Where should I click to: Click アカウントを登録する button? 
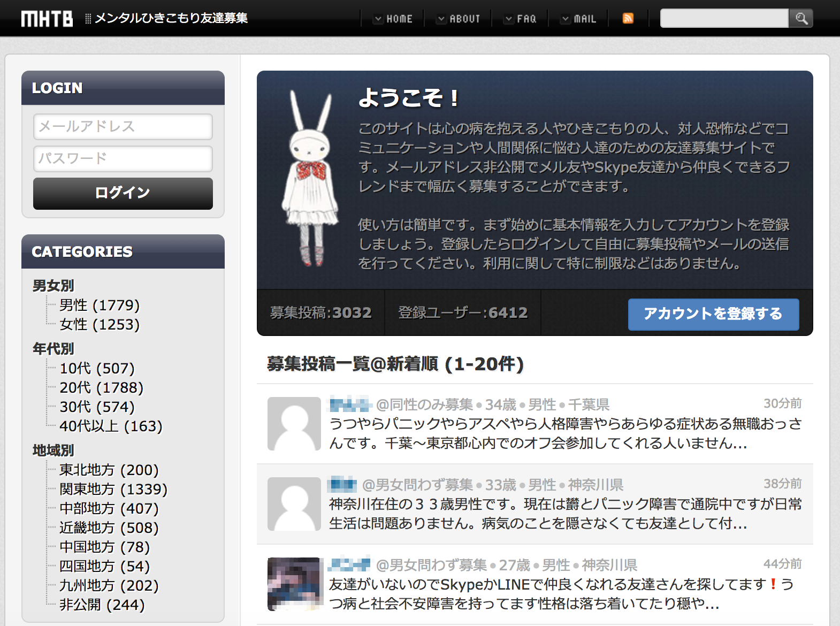[713, 314]
